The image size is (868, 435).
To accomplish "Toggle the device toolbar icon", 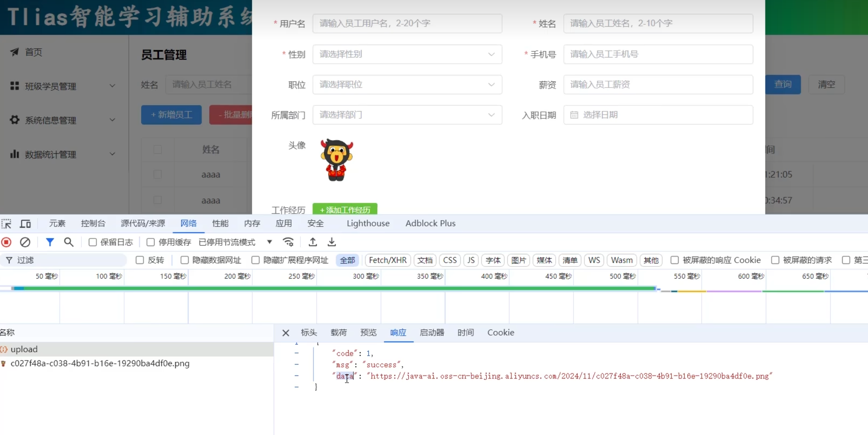I will pos(26,224).
